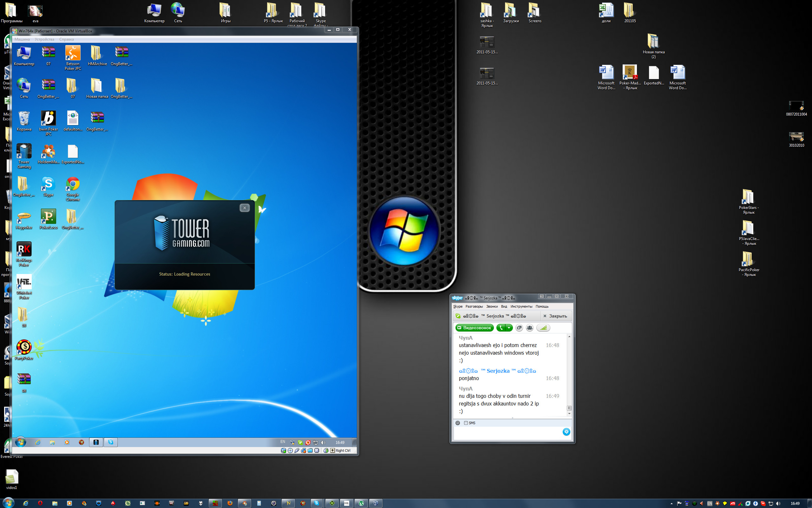
Task: Open the HMArchive folder in VM desktop
Action: coord(97,56)
